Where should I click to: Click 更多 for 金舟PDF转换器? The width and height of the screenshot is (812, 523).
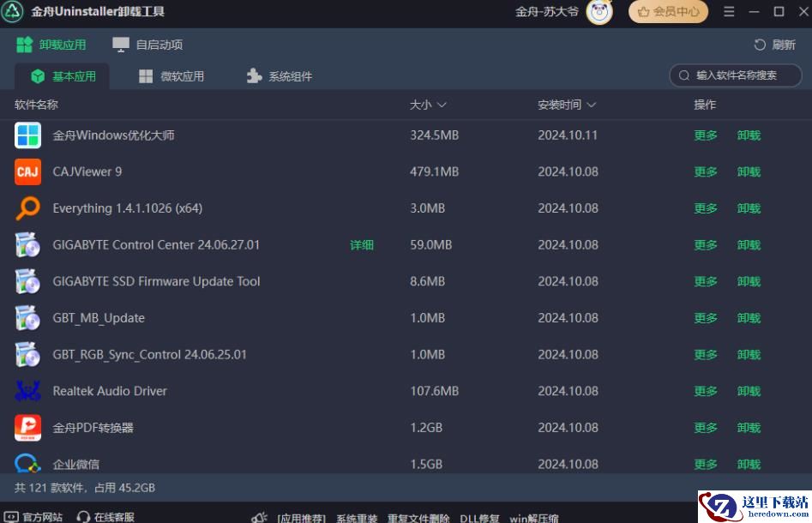(706, 428)
